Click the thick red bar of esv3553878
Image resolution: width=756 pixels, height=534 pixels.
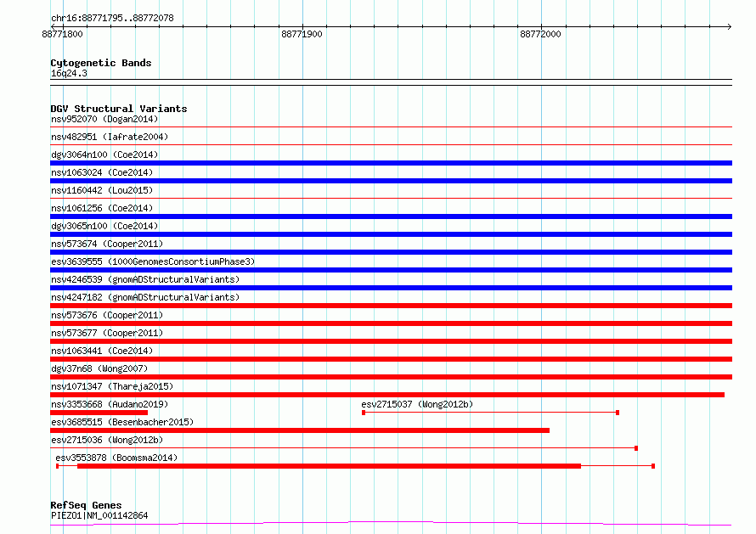pyautogui.click(x=330, y=466)
